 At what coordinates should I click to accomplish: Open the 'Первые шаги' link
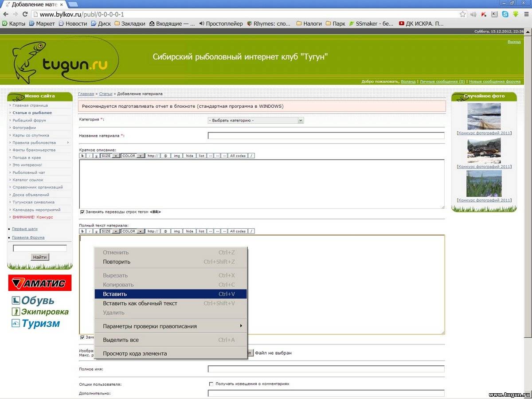(x=25, y=229)
